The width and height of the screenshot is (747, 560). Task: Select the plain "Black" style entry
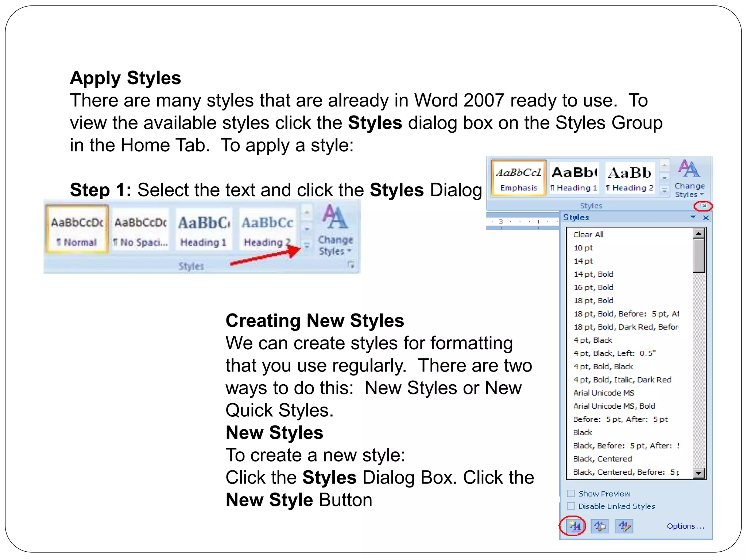pyautogui.click(x=582, y=432)
